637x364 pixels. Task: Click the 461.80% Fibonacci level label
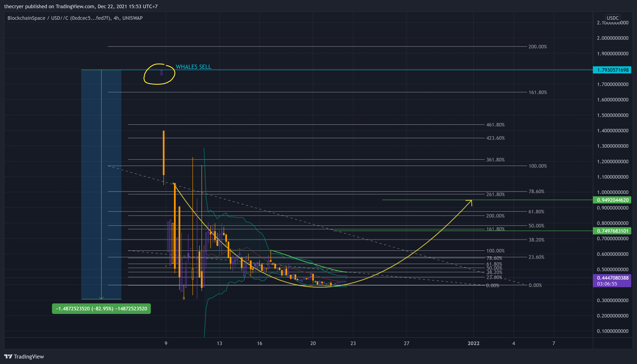pos(495,125)
